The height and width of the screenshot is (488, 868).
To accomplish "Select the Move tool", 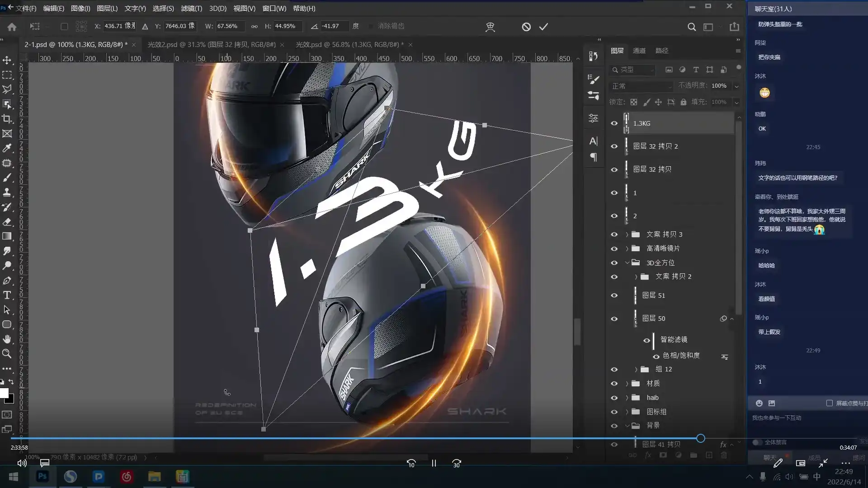I will (7, 60).
